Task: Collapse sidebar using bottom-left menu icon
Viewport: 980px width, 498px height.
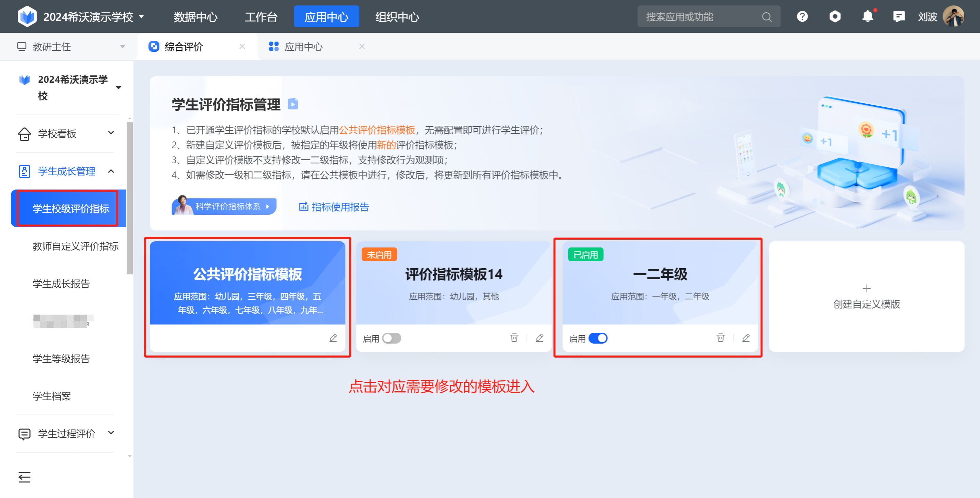Action: click(x=25, y=477)
